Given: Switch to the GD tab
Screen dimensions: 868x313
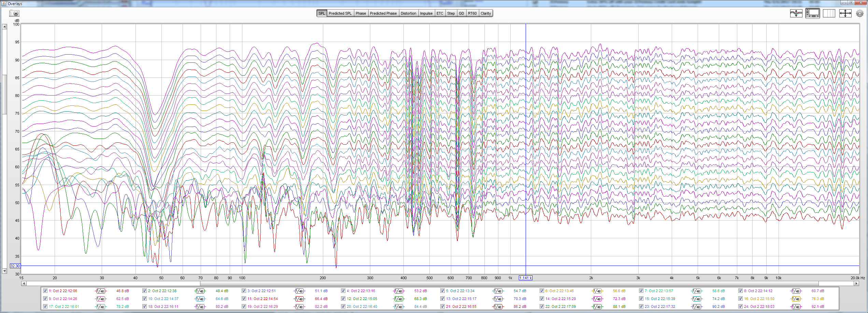Looking at the screenshot, I should 461,13.
